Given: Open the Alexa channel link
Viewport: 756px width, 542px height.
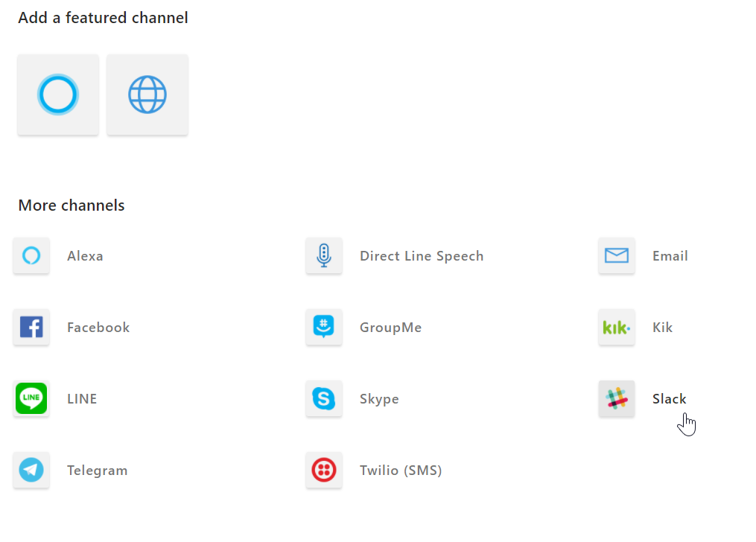Looking at the screenshot, I should [85, 255].
